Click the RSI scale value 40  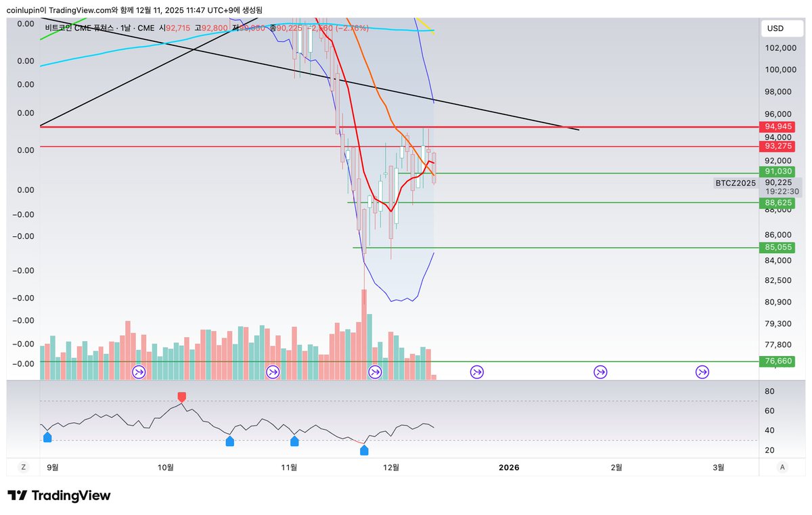(769, 430)
